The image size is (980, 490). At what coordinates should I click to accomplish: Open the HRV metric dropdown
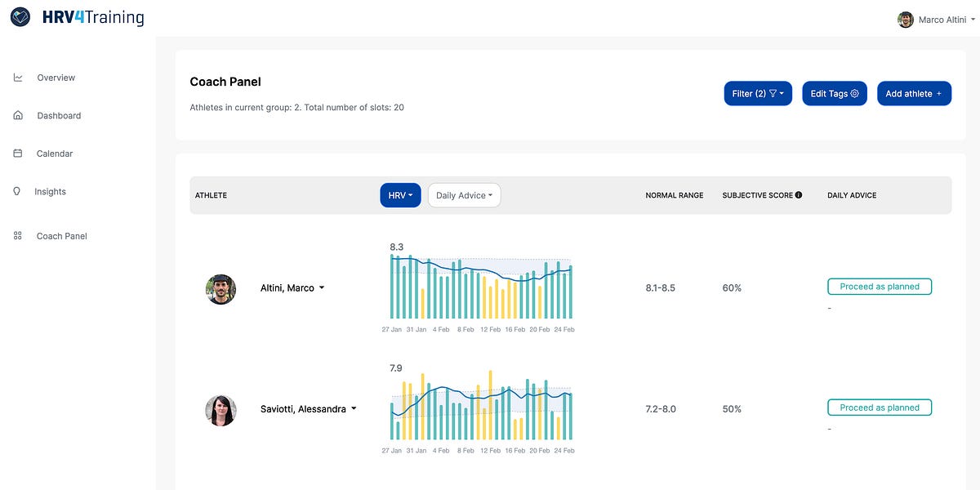(x=400, y=195)
